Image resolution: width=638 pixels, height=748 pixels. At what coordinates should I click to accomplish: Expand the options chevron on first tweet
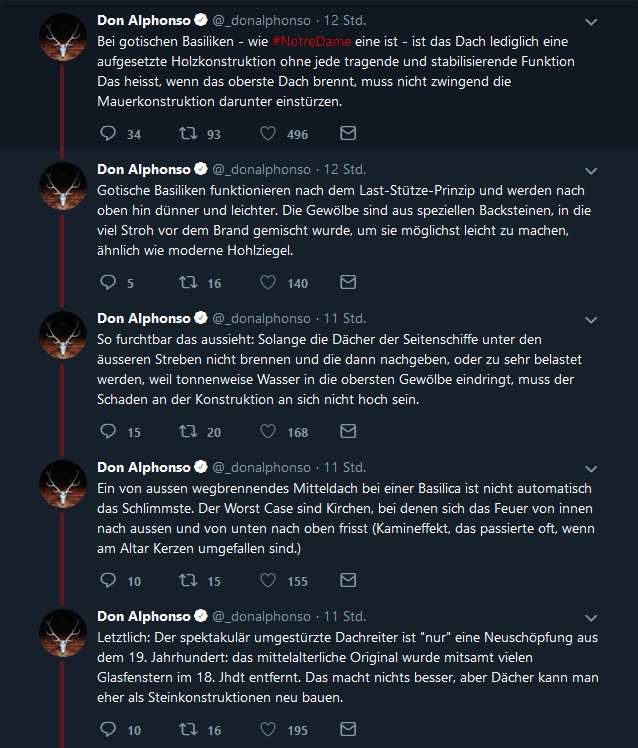(591, 22)
